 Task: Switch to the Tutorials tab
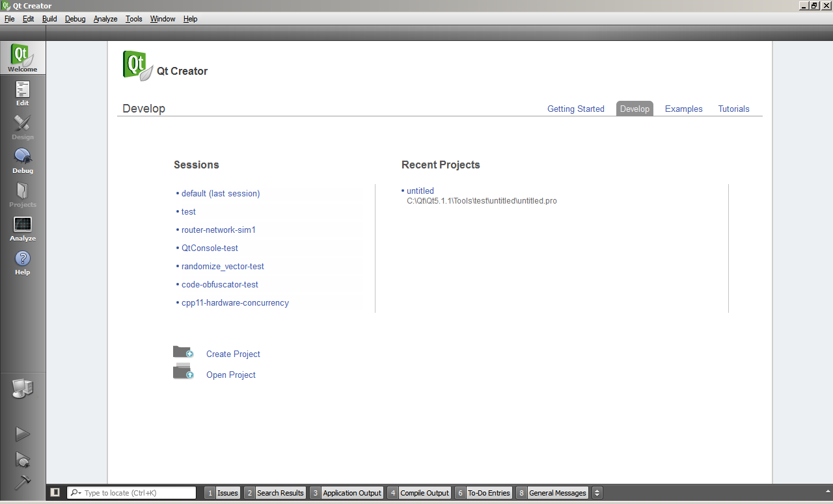[734, 109]
